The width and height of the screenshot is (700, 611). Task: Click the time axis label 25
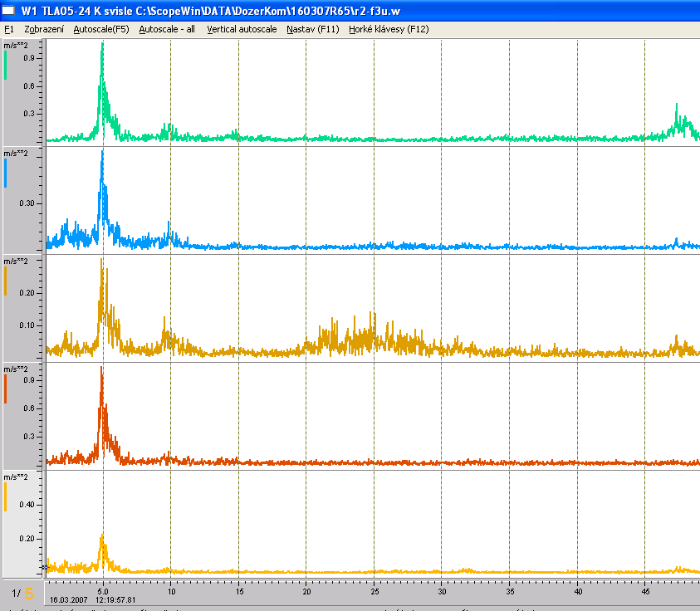point(374,592)
